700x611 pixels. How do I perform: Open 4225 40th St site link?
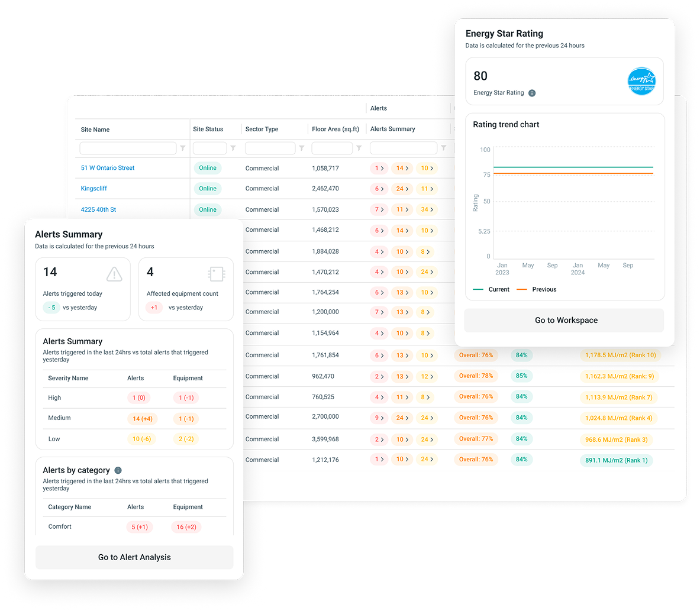point(98,209)
